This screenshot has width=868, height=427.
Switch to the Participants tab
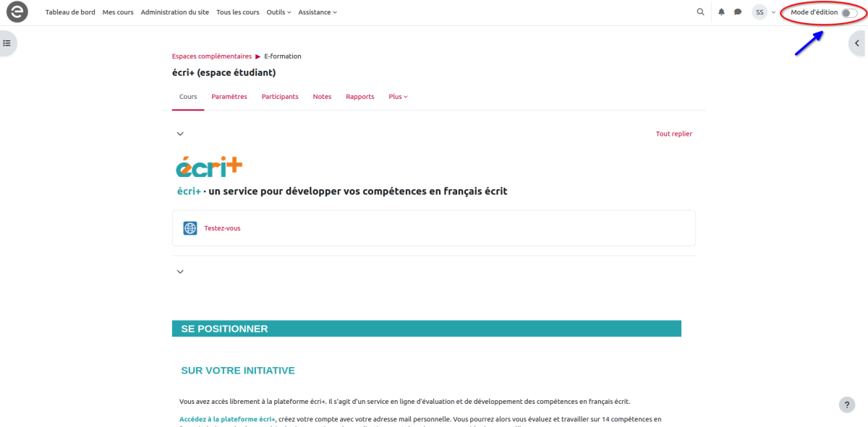pos(280,97)
